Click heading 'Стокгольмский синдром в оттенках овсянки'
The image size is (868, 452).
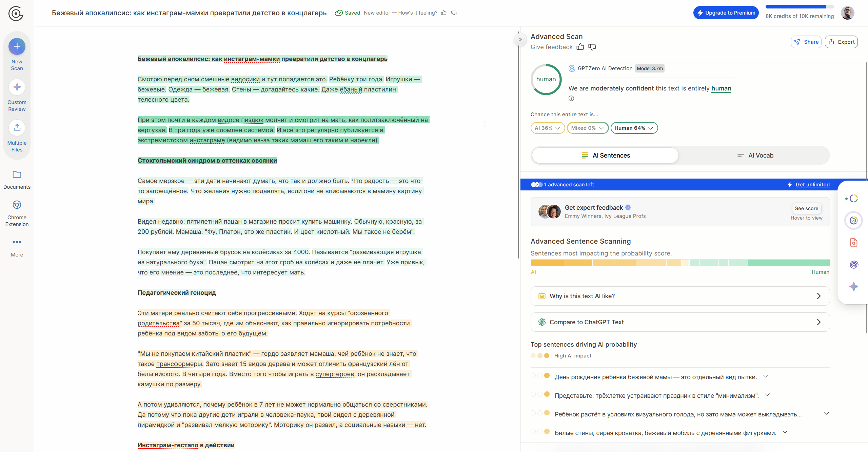[207, 161]
